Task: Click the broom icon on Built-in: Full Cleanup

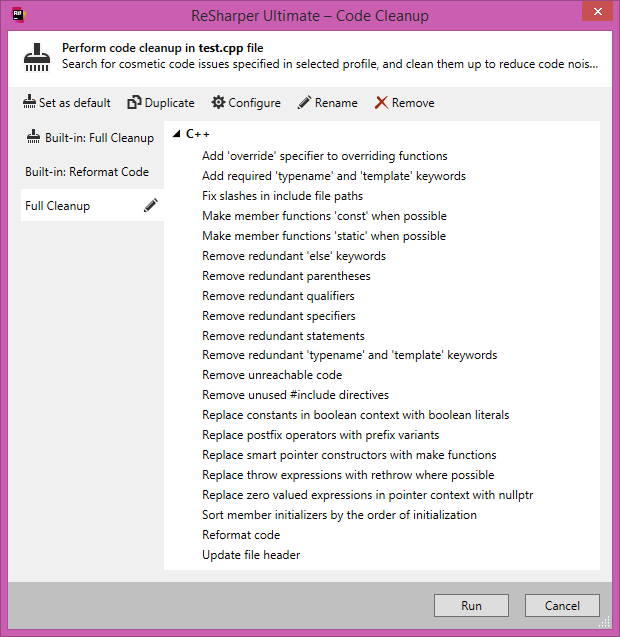Action: 33,137
